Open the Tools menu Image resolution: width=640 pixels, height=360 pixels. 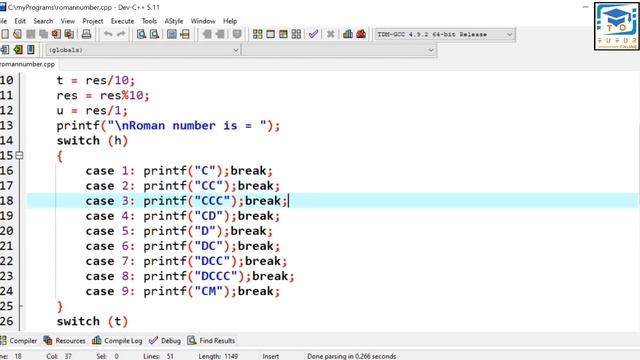click(149, 21)
